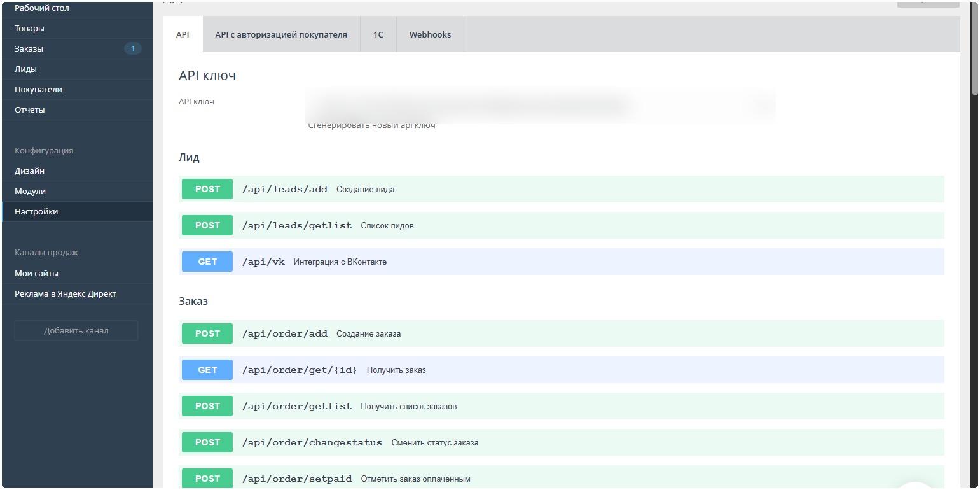This screenshot has width=980, height=490.
Task: Switch to the Webhooks tab
Action: (x=430, y=35)
